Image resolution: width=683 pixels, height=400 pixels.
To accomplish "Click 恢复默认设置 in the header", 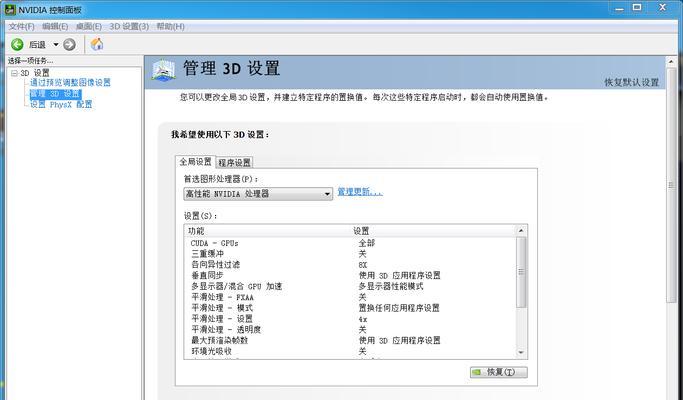I will click(632, 82).
